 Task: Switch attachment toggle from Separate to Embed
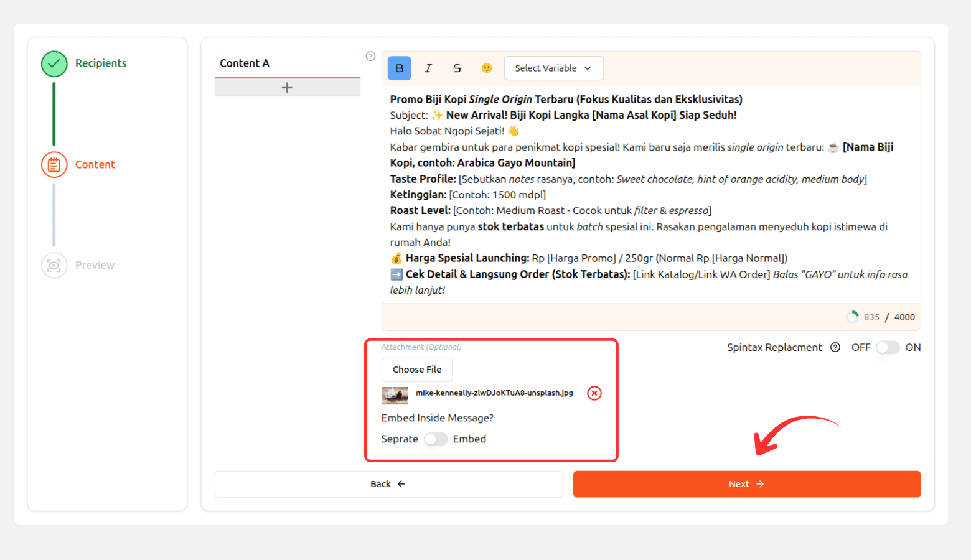436,439
